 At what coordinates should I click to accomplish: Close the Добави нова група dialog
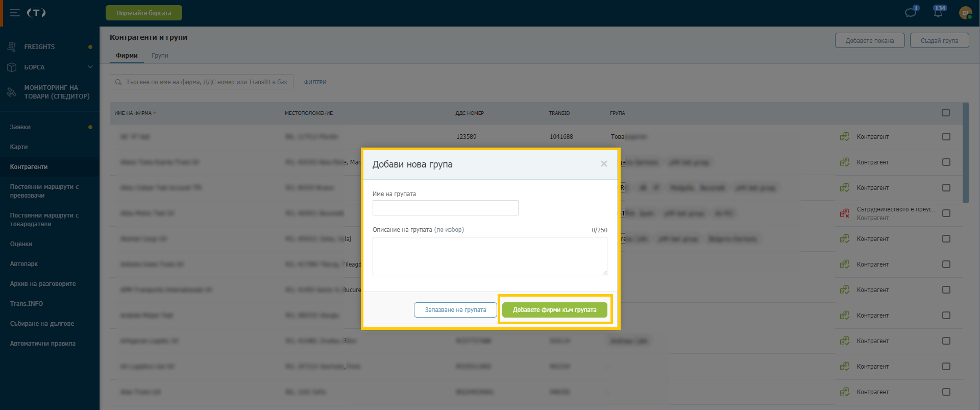tap(604, 164)
